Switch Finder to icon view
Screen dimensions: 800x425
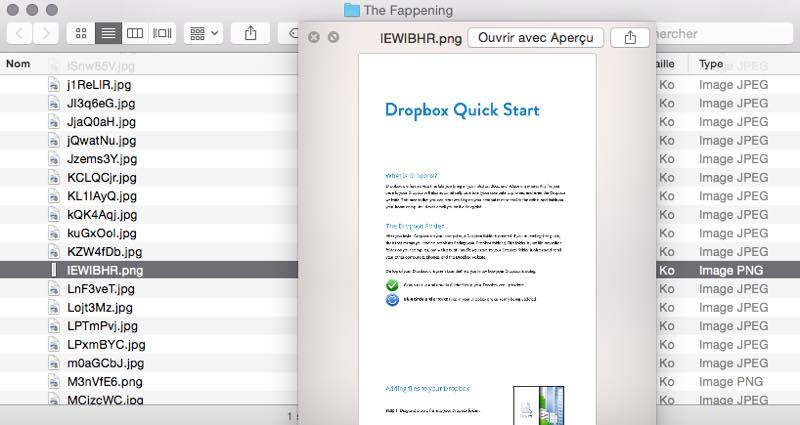click(81, 34)
